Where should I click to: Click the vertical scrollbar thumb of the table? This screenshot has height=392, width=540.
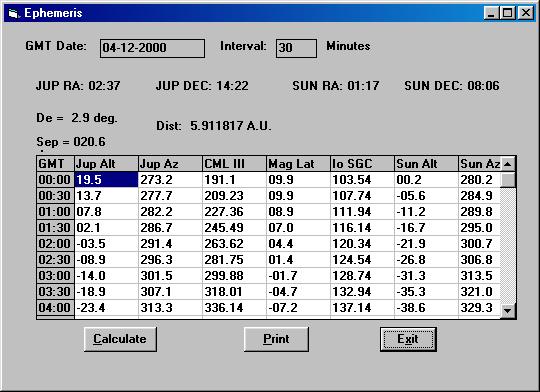508,180
